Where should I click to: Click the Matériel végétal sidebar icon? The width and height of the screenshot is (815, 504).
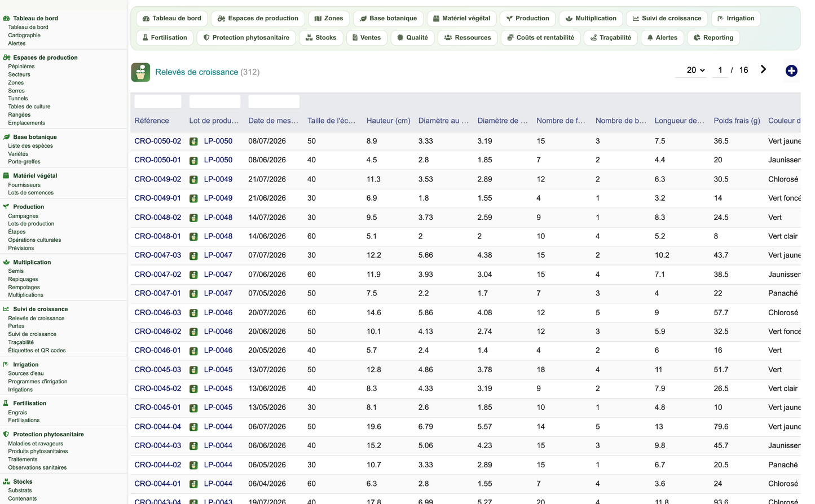click(6, 176)
